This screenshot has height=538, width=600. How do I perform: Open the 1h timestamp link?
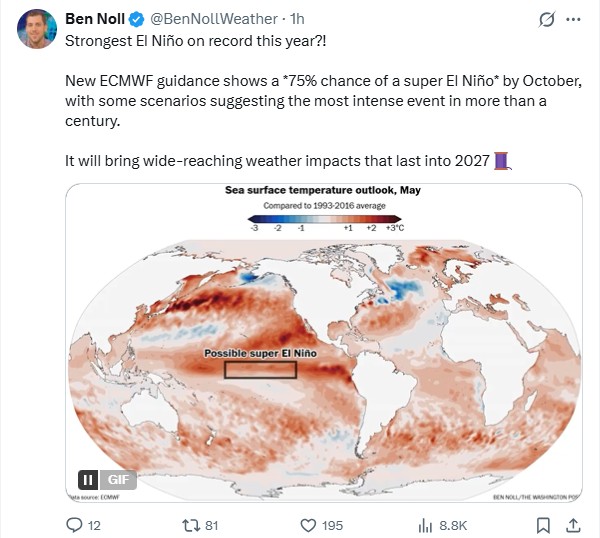point(297,19)
